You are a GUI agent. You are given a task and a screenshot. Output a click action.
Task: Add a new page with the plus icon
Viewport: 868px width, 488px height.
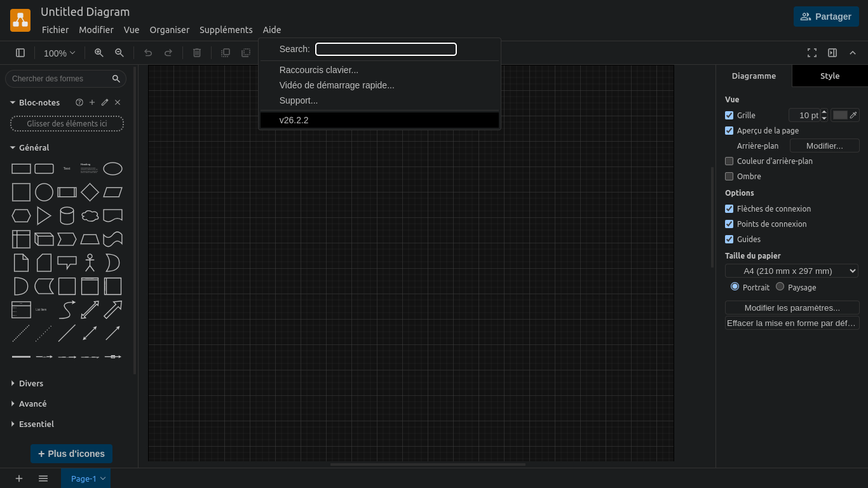click(19, 478)
